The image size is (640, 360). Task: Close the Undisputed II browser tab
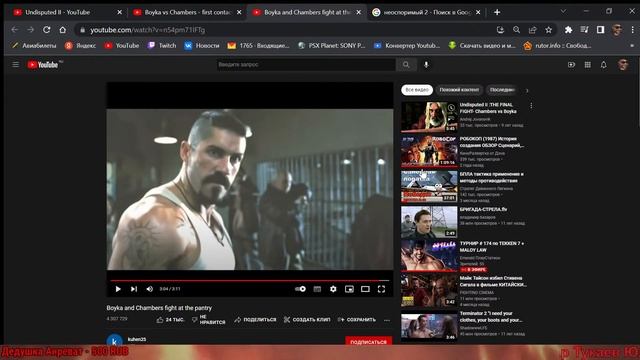point(119,12)
